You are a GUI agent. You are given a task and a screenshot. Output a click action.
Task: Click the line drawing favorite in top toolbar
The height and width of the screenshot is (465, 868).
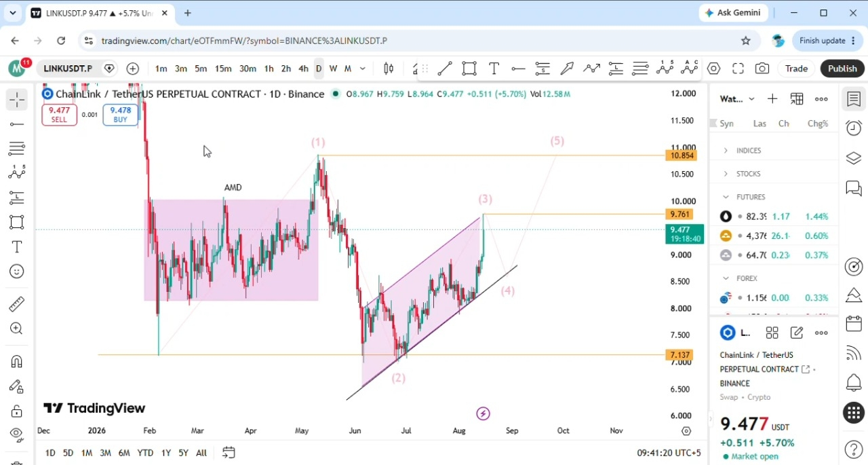(445, 69)
